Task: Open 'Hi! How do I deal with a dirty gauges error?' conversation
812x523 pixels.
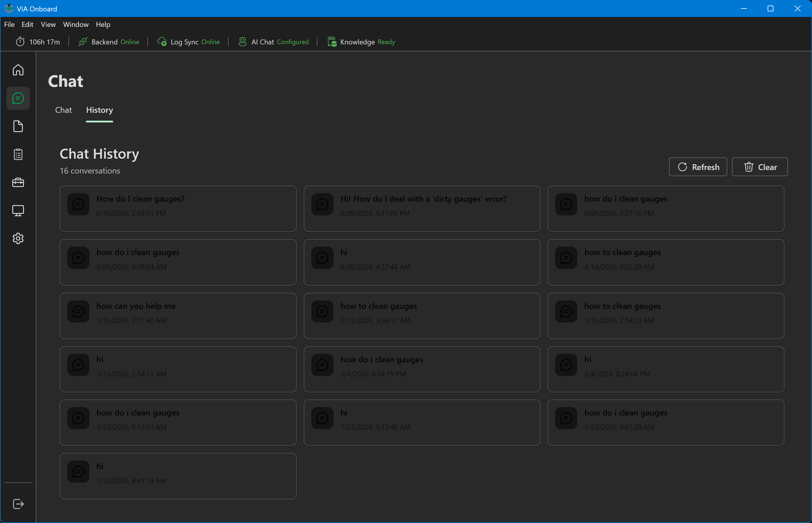Action: [421, 209]
